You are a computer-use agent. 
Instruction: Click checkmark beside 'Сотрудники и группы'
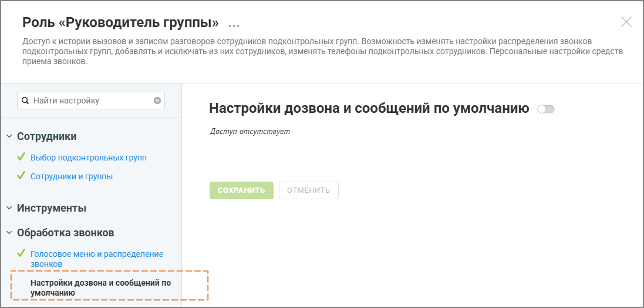point(21,176)
